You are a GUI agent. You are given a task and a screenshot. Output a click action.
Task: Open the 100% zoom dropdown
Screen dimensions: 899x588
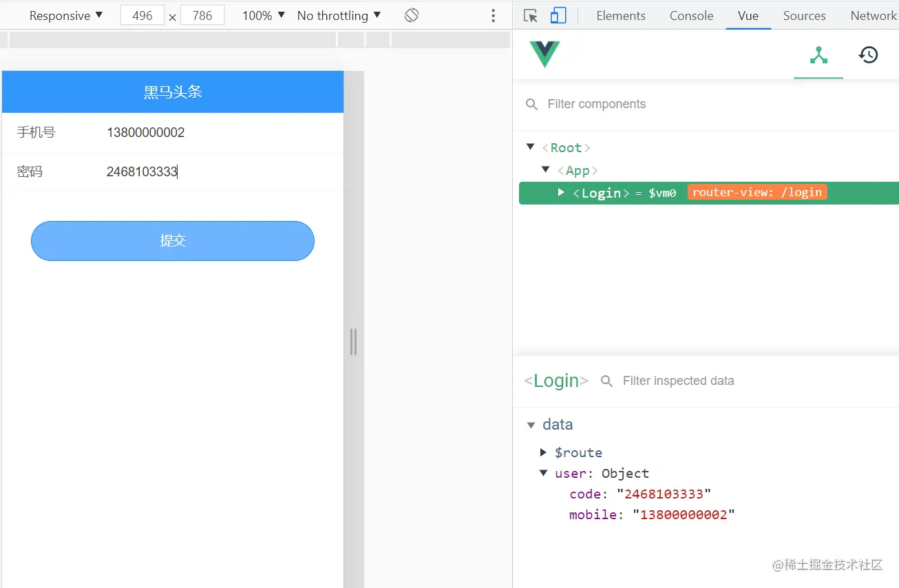pyautogui.click(x=264, y=15)
